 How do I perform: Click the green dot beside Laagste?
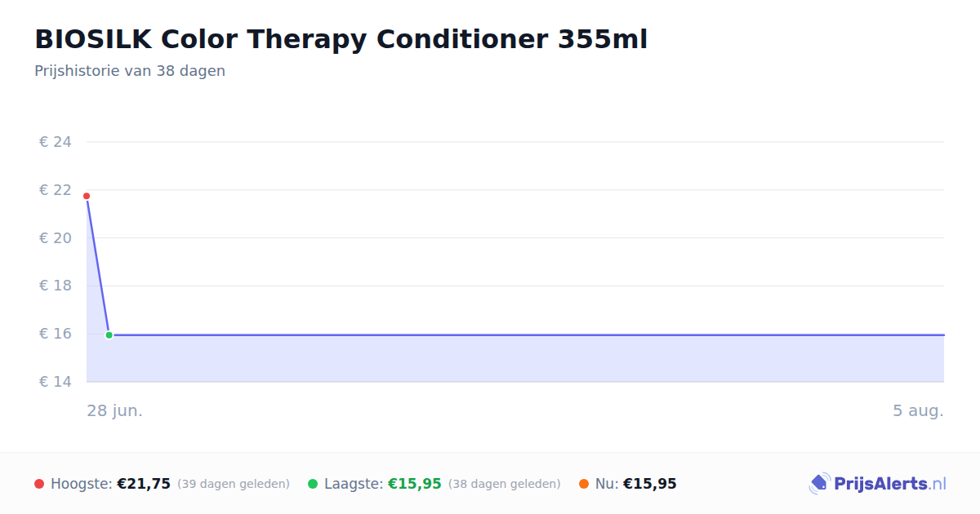click(x=313, y=484)
